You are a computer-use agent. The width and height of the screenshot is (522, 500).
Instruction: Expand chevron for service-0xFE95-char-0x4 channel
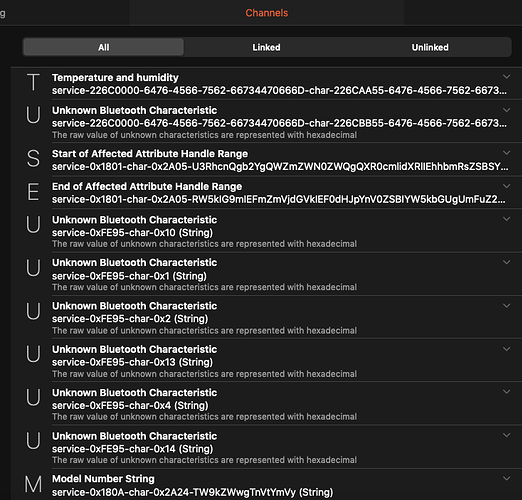coord(506,392)
